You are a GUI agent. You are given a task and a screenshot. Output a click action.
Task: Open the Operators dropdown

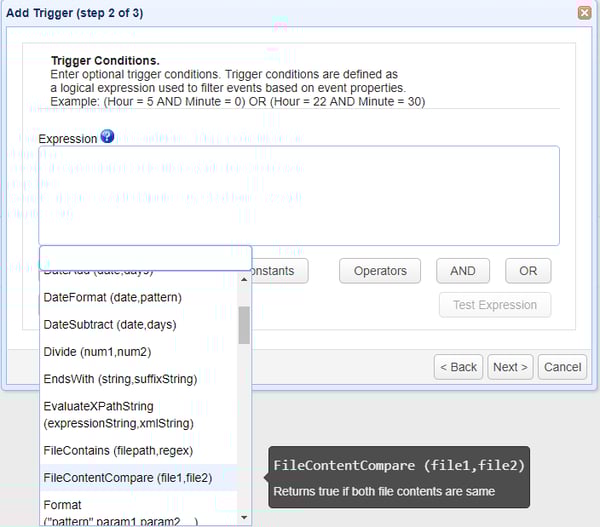pos(380,271)
